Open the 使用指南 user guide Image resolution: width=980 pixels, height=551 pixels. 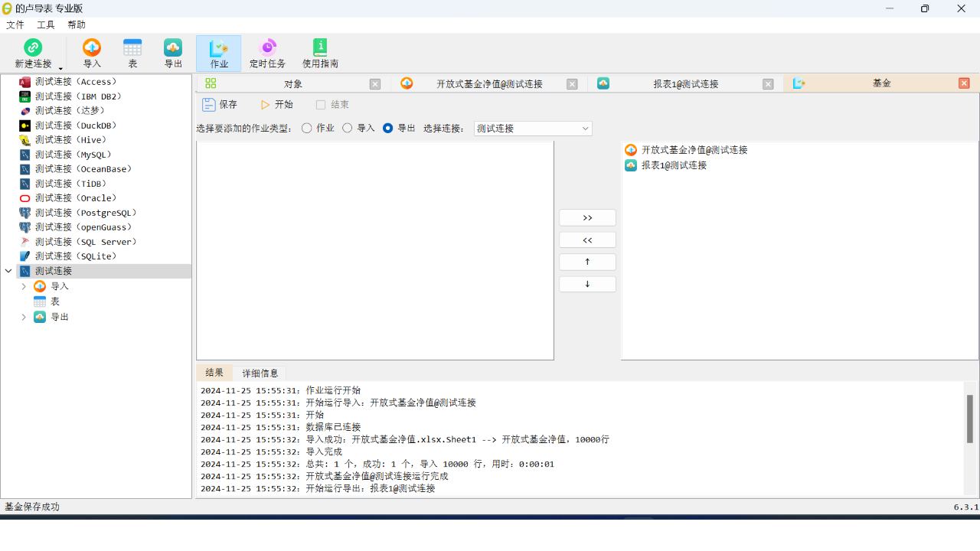point(320,48)
